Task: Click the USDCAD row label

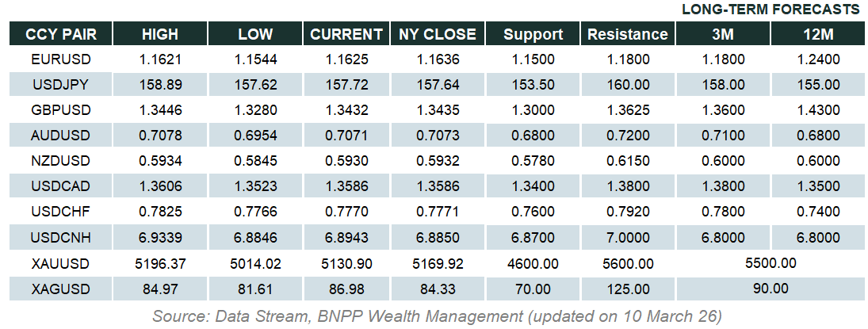Action: tap(61, 187)
